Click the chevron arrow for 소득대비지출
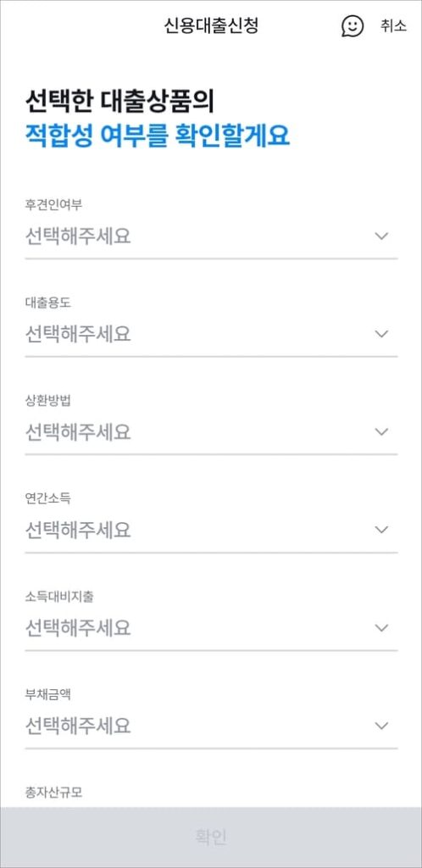 (381, 628)
